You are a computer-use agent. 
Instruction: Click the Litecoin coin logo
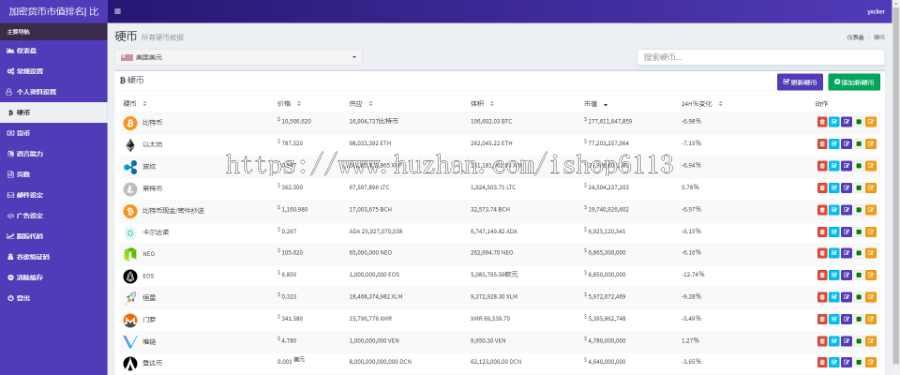pos(130,189)
